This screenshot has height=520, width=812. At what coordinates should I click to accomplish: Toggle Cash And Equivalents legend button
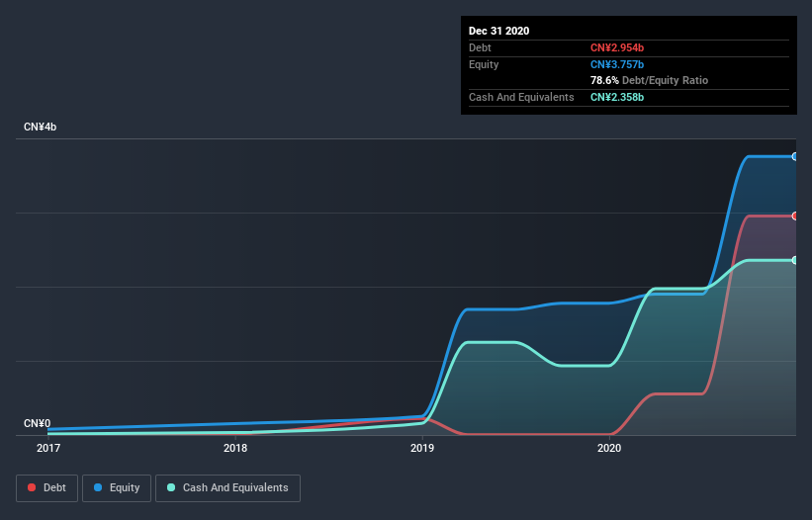coord(227,488)
